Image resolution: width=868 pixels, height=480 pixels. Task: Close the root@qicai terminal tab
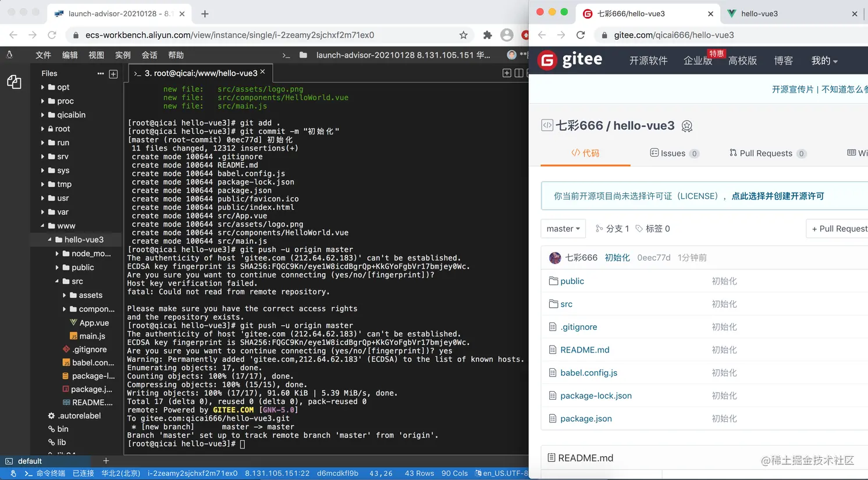[262, 72]
